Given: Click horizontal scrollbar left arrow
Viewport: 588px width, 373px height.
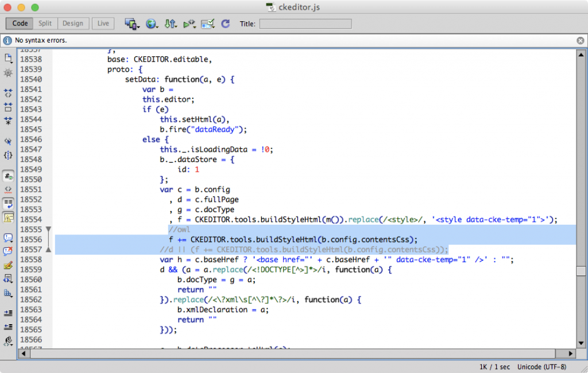Looking at the screenshot, I should click(x=24, y=353).
